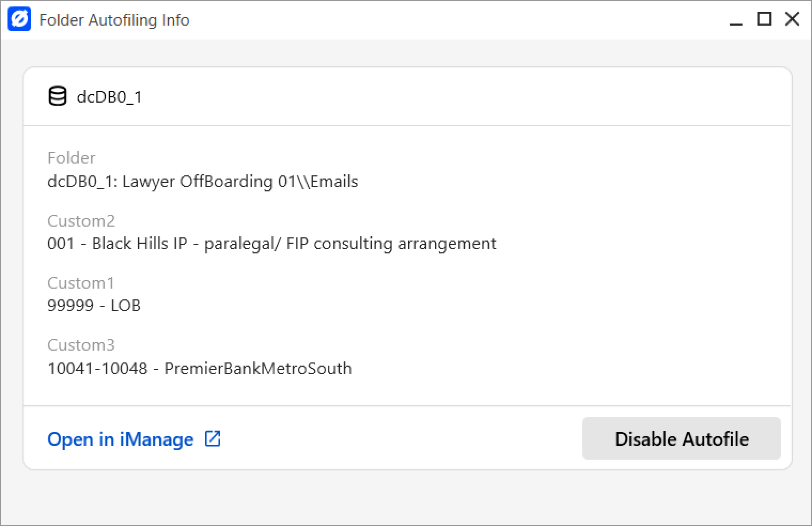Open the folder in iManage
This screenshot has height=526, width=812.
tap(121, 439)
